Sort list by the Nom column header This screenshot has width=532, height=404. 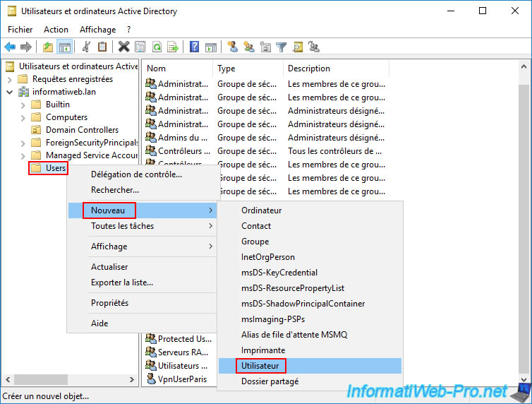156,69
